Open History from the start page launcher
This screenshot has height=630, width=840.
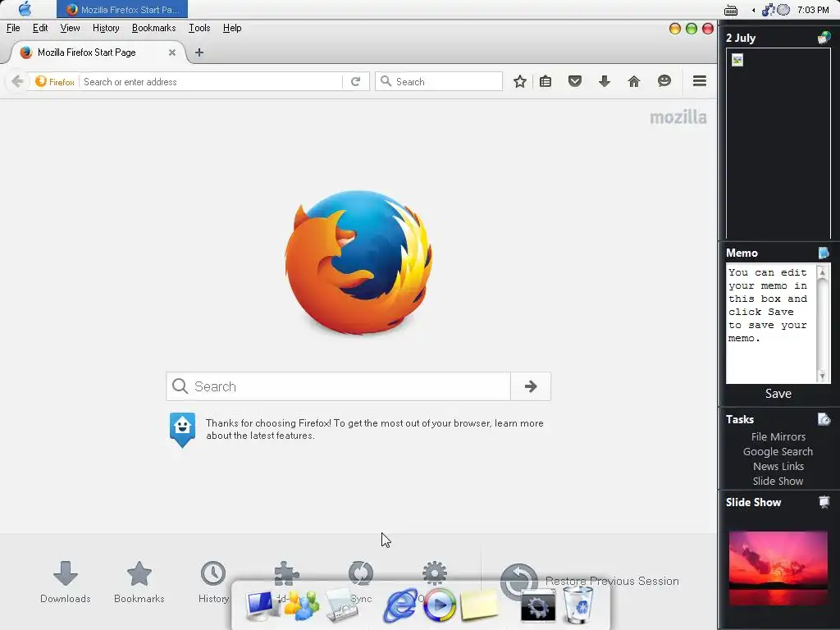[213, 582]
